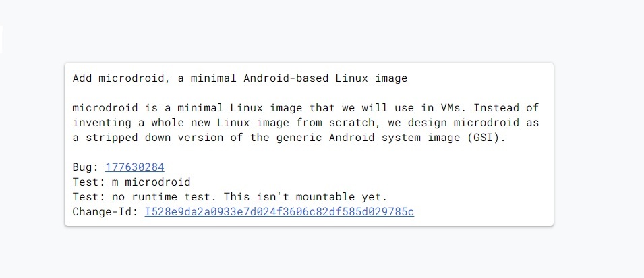The width and height of the screenshot is (644, 278).
Task: Open the Change-Id link starting with I528e9da2
Action: coord(279,212)
